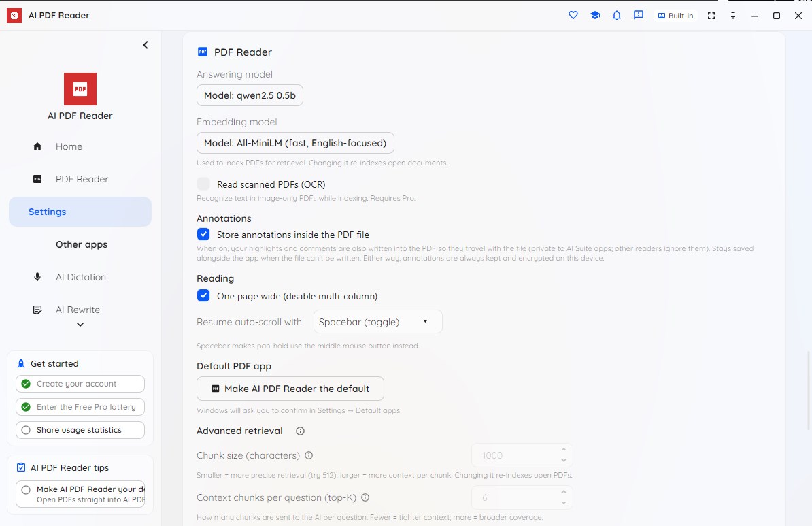Uncheck One page wide option

click(203, 295)
